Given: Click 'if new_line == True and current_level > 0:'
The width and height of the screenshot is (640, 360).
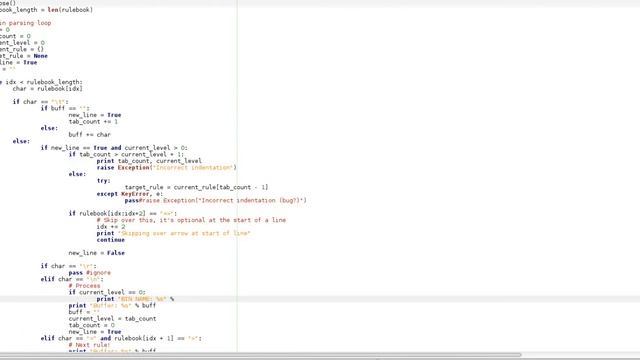Looking at the screenshot, I should (114, 148).
